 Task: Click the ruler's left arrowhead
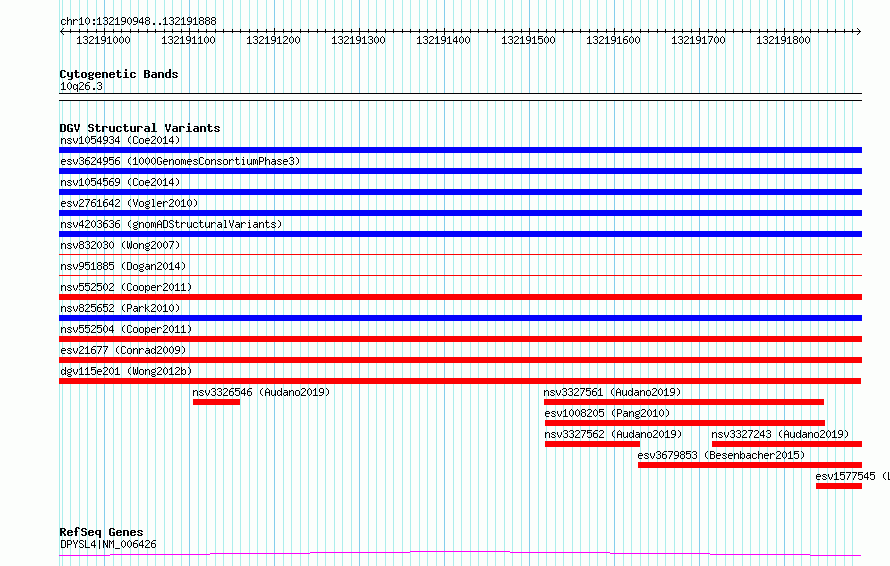(62, 32)
